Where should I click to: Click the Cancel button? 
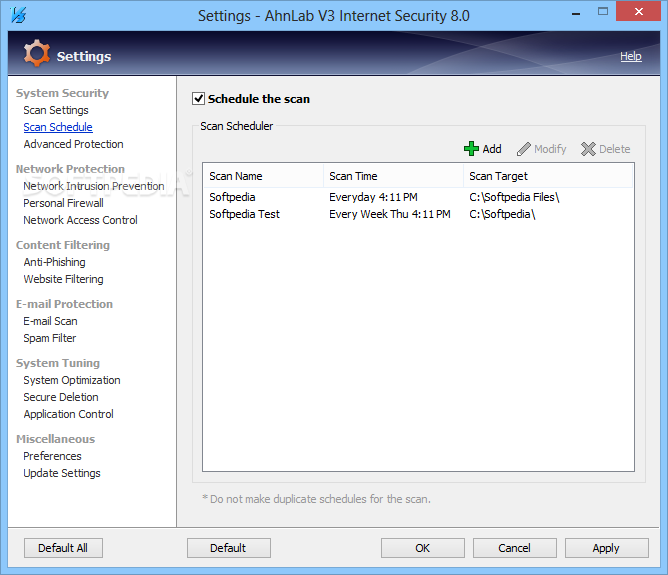pyautogui.click(x=515, y=548)
